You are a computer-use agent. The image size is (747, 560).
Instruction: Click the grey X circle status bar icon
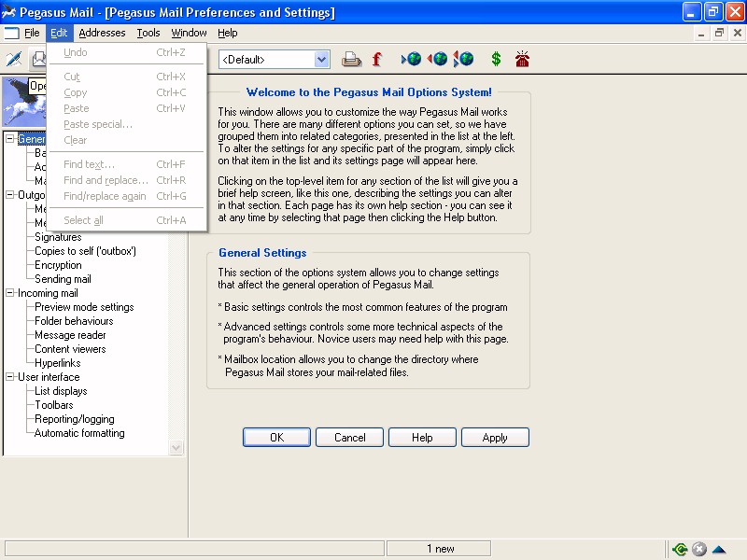698,549
